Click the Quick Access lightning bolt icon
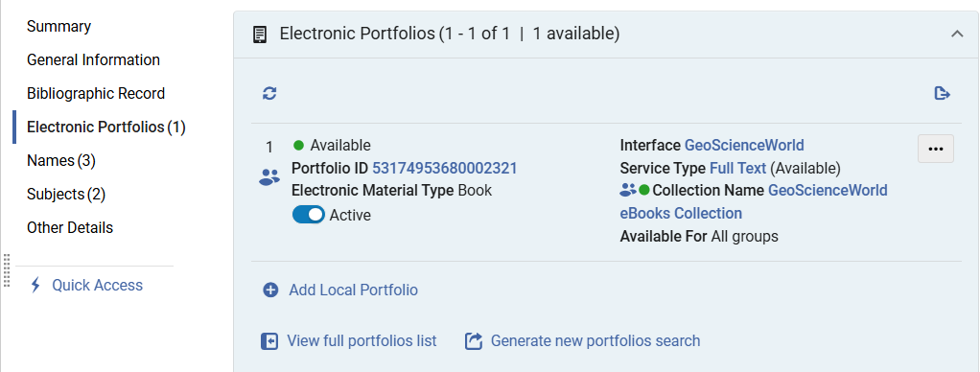Image resolution: width=980 pixels, height=372 pixels. click(x=35, y=285)
